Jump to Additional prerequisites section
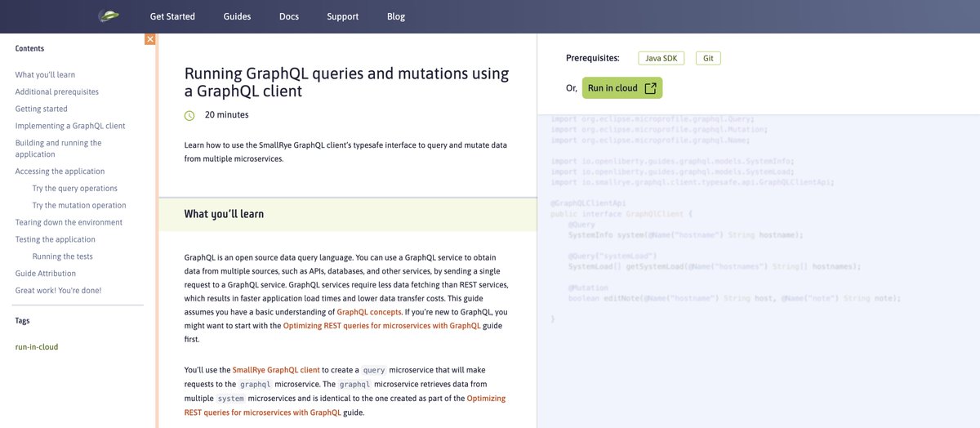The width and height of the screenshot is (980, 428). tap(57, 91)
